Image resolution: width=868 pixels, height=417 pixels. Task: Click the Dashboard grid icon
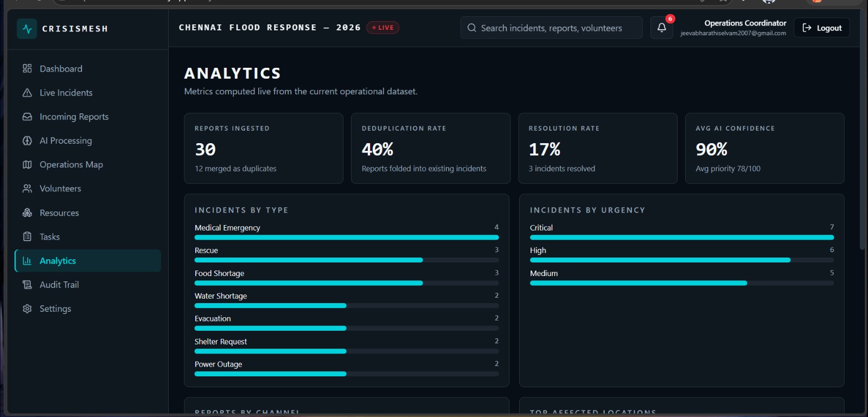(27, 68)
